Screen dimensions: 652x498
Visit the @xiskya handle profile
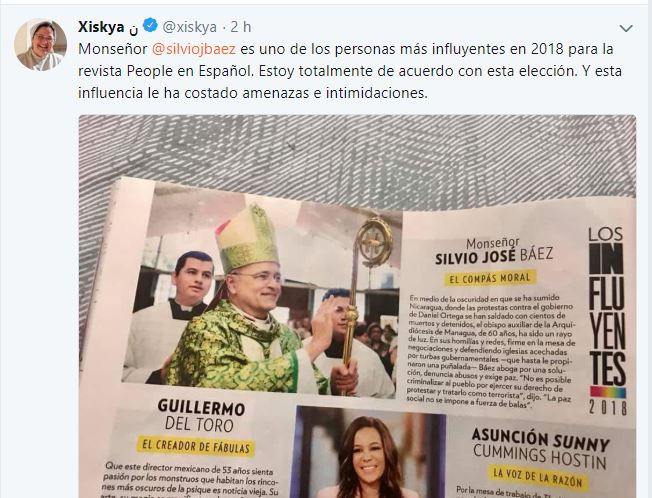coord(190,27)
